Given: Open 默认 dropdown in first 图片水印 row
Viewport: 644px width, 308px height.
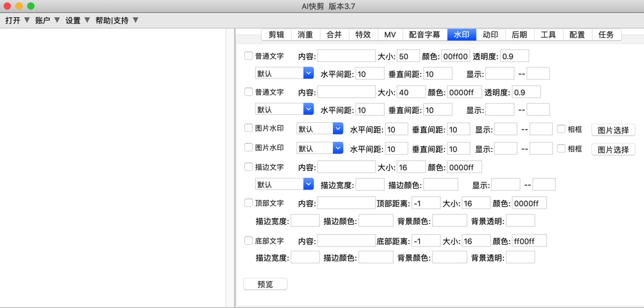Looking at the screenshot, I should point(320,129).
